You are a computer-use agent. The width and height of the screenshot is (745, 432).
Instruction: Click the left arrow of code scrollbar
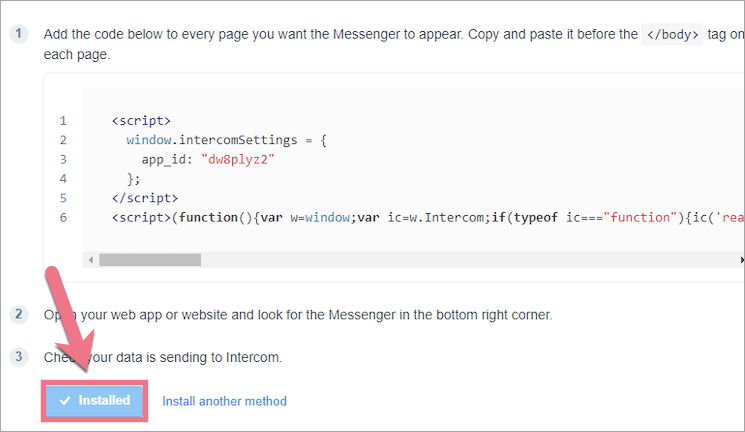[91, 260]
